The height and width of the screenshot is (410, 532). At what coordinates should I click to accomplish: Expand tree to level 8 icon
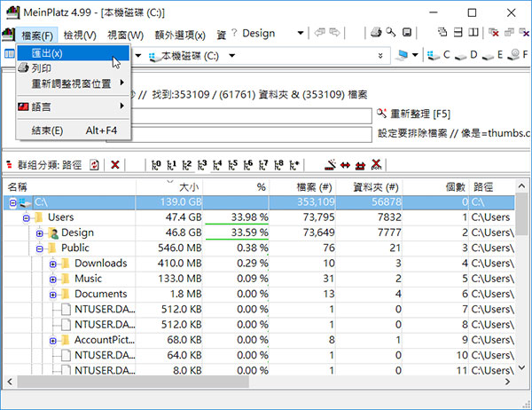coord(279,165)
